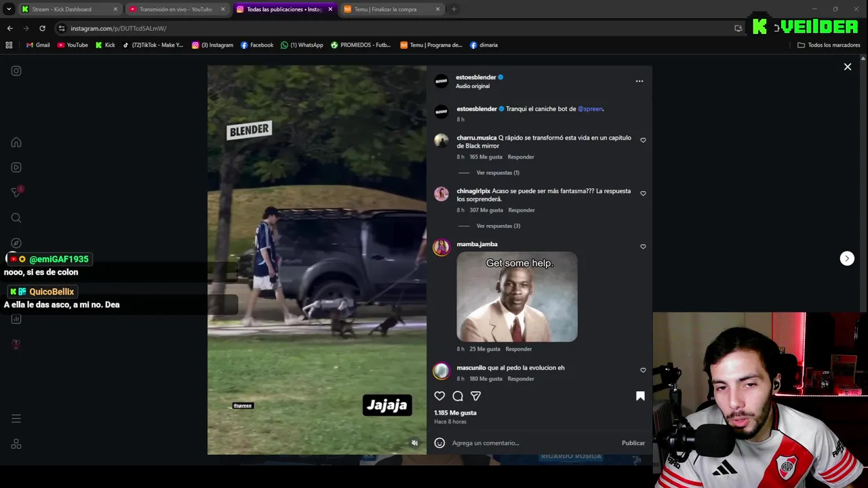Open Instagram logo in left sidebar
Viewport: 868px width, 488px height.
16,70
